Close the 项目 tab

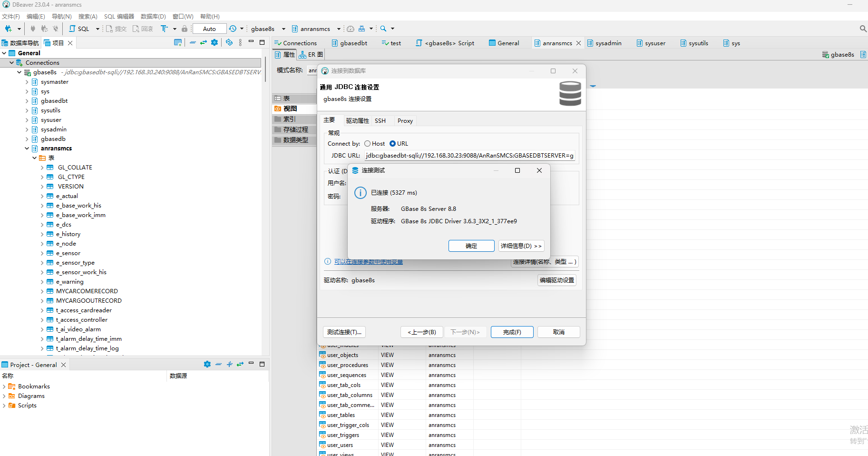70,43
